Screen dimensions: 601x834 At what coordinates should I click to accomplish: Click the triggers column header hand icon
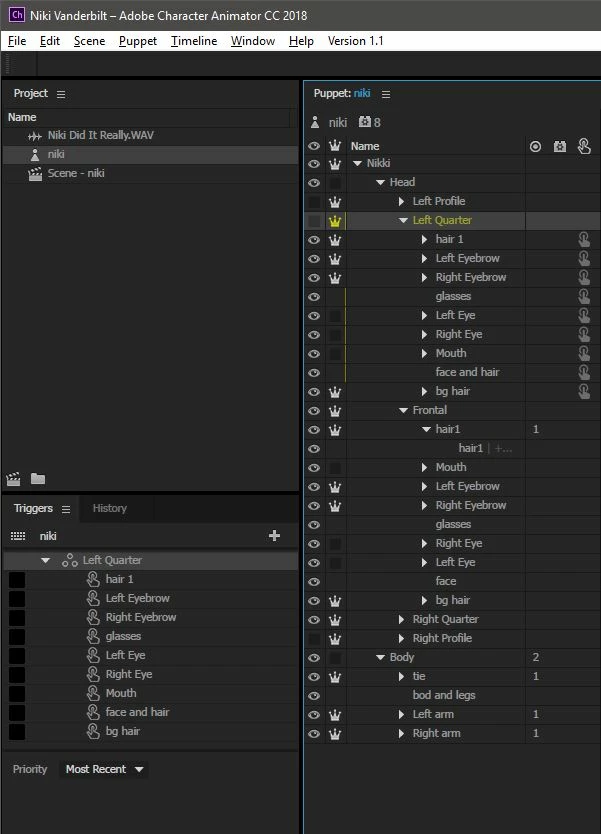[x=584, y=146]
